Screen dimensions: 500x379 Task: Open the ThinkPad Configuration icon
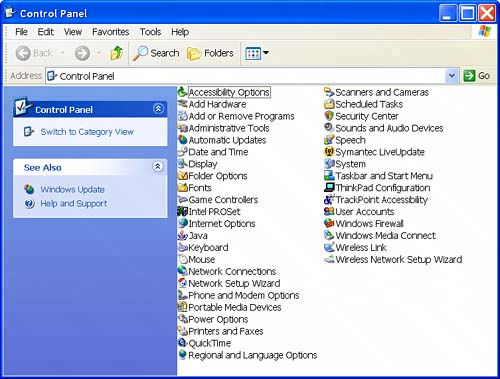pos(329,188)
